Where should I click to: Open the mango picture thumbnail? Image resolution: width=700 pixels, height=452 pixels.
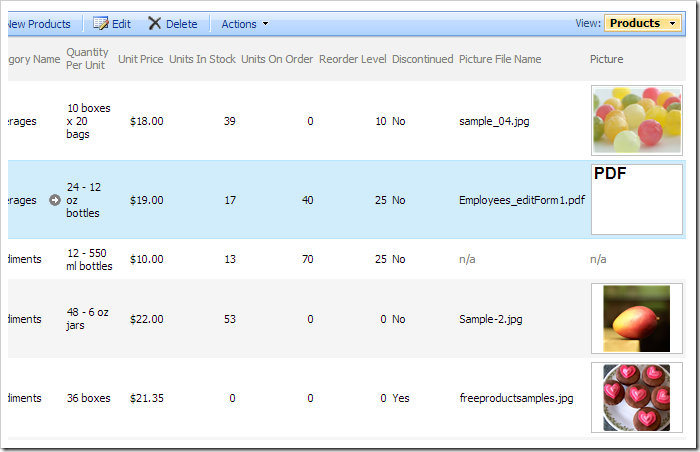pos(637,318)
